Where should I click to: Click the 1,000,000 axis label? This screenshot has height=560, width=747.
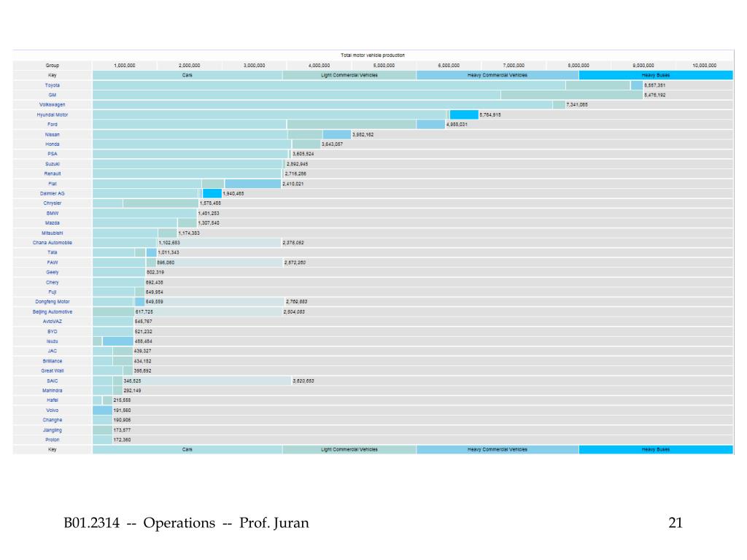(124, 65)
